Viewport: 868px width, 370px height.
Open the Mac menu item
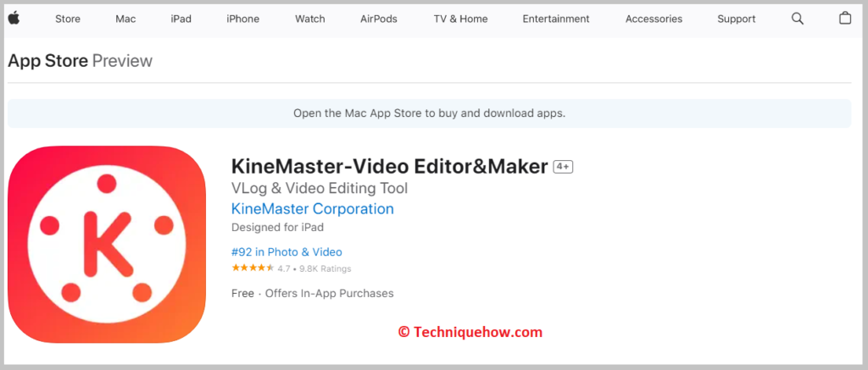point(125,19)
